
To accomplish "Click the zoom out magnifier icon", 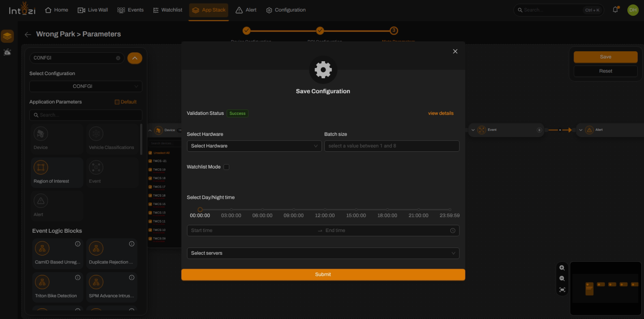I will (x=562, y=278).
